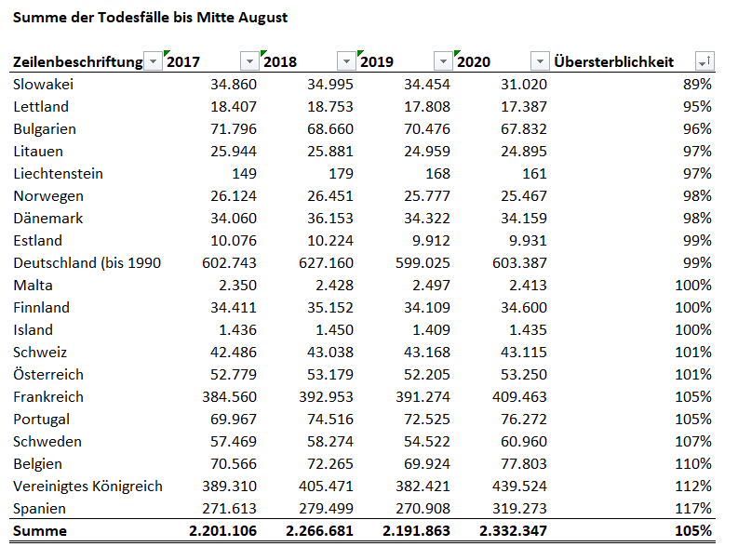Viewport: 738px width, 560px height.
Task: Click Finnland 2017 value 34.411
Action: pyautogui.click(x=234, y=308)
